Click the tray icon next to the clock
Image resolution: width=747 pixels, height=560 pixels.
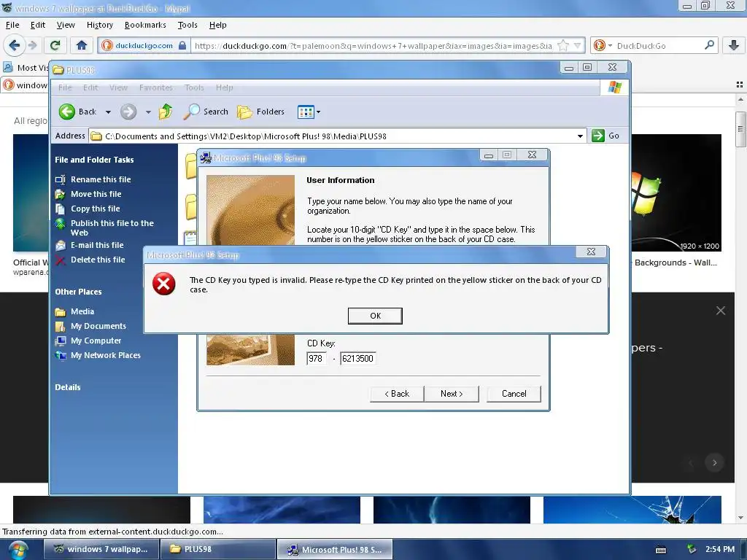pyautogui.click(x=692, y=549)
